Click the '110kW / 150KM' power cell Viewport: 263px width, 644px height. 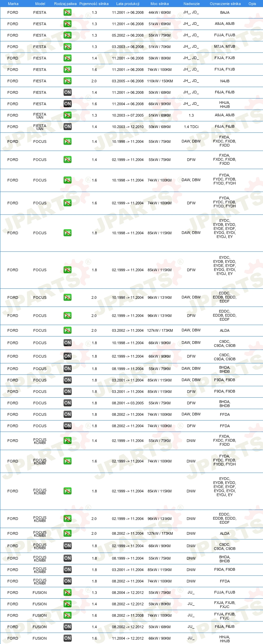tap(160, 81)
